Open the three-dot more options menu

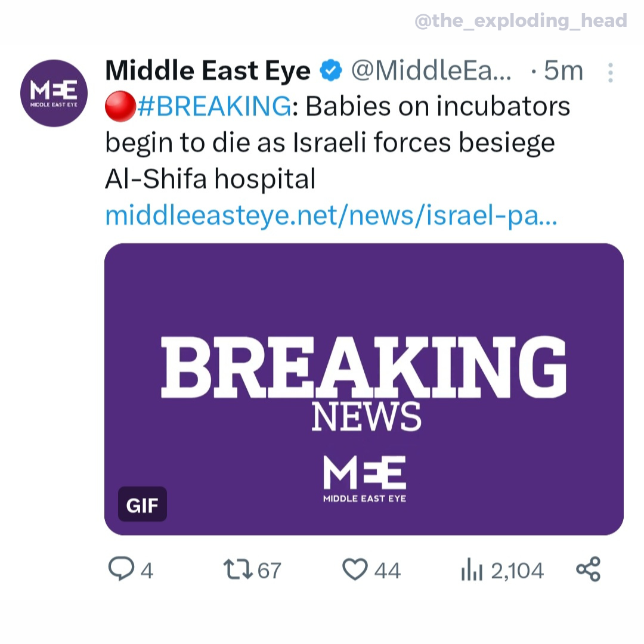(x=610, y=73)
